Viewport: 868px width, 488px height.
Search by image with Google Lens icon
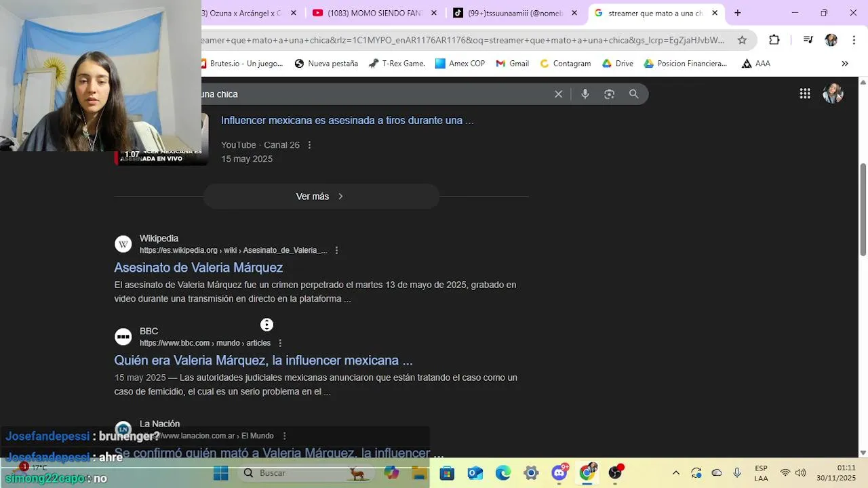[609, 94]
